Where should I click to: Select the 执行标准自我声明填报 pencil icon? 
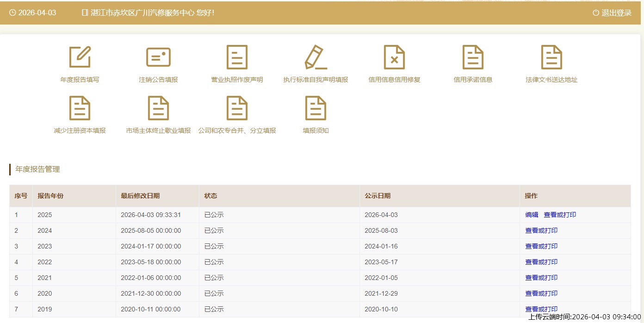(316, 57)
